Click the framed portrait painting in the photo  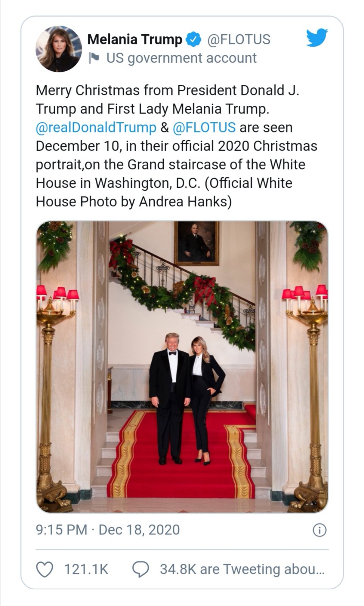(196, 243)
